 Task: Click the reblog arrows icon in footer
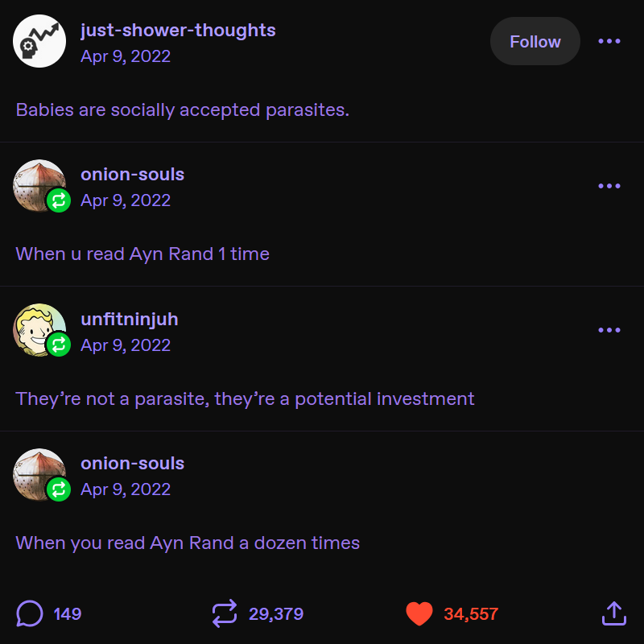(x=225, y=614)
